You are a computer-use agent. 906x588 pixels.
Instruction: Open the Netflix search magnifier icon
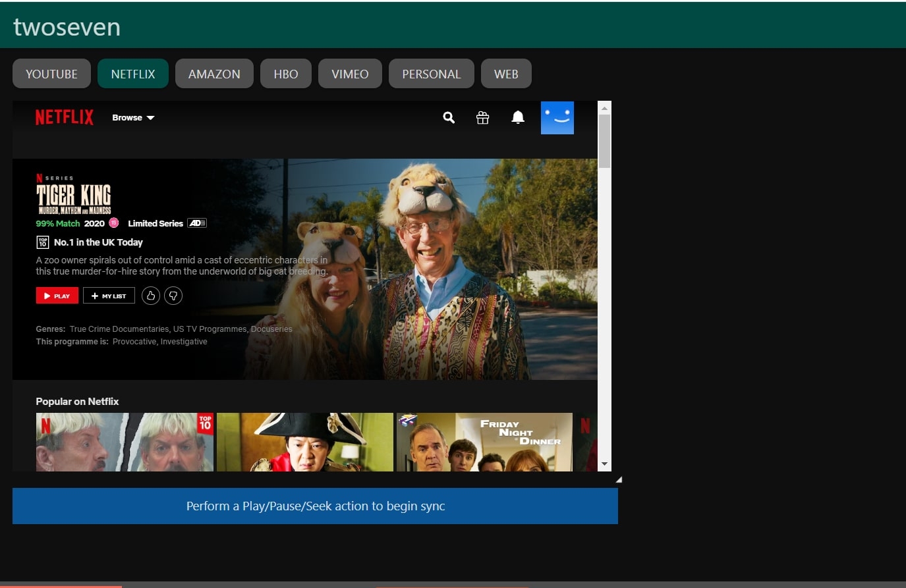449,118
